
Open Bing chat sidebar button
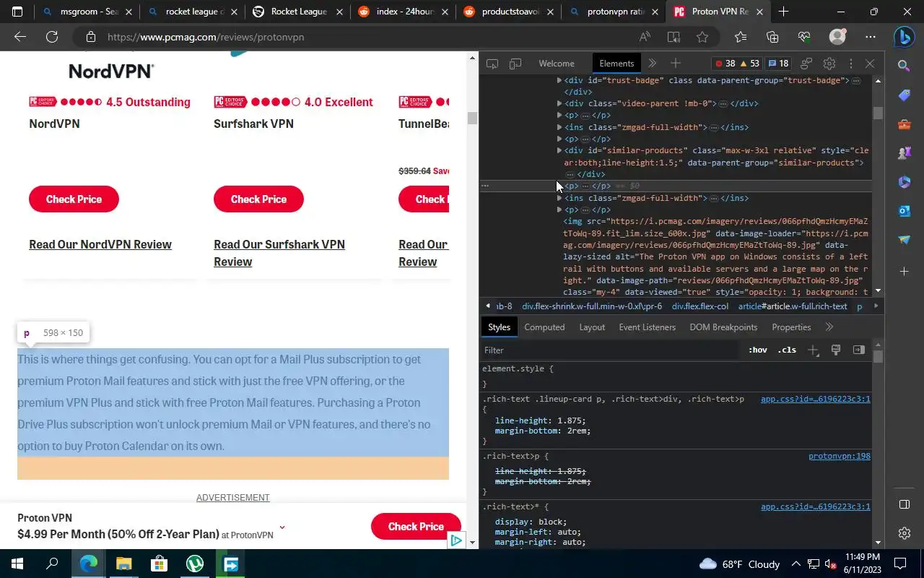click(905, 36)
